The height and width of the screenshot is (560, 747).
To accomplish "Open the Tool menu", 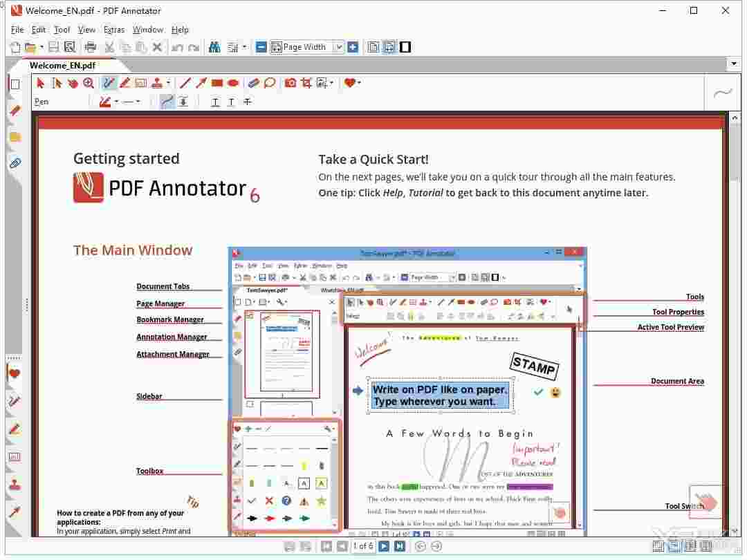I will point(62,30).
